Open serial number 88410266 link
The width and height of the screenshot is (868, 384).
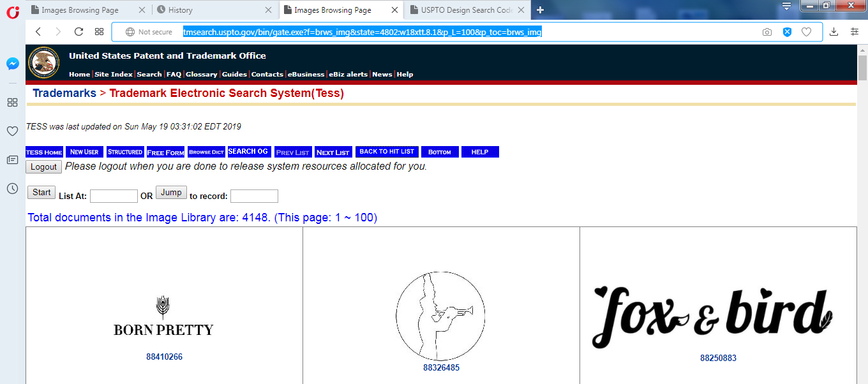(164, 357)
